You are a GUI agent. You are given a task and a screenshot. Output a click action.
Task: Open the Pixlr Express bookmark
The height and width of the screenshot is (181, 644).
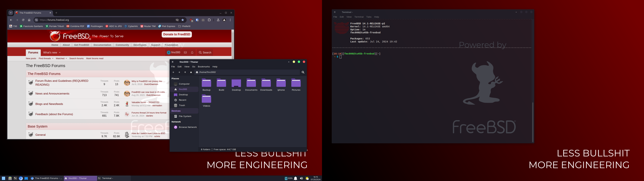[167, 26]
